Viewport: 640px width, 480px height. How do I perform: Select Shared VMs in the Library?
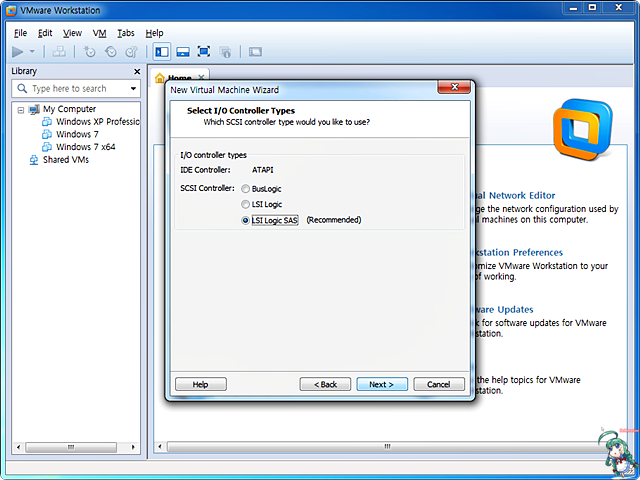(66, 160)
